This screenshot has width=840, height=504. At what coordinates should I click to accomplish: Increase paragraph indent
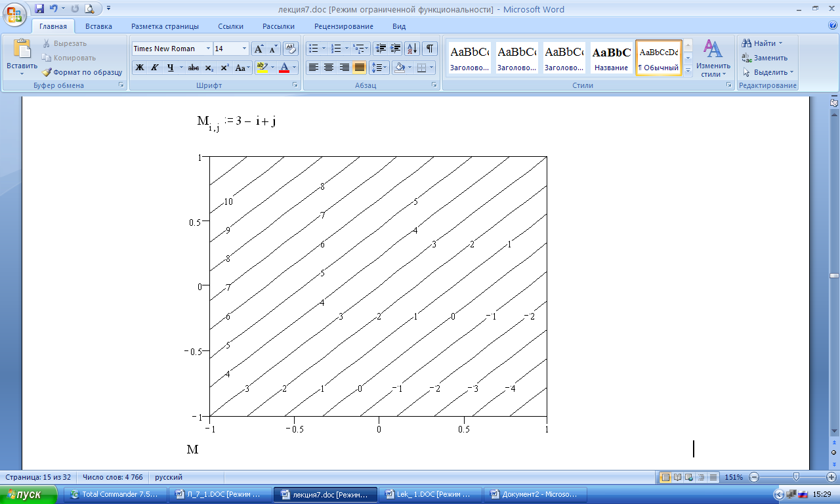pos(396,49)
